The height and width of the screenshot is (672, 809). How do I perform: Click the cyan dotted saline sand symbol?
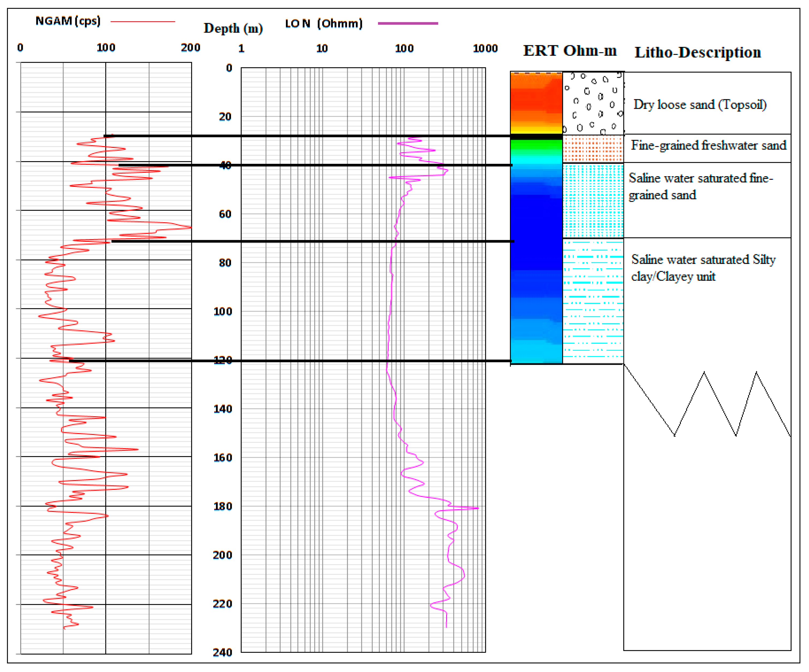pyautogui.click(x=593, y=201)
